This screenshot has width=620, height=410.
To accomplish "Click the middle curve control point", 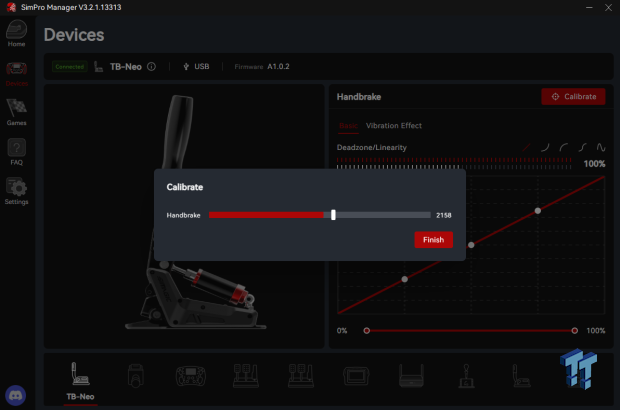I will click(x=471, y=245).
